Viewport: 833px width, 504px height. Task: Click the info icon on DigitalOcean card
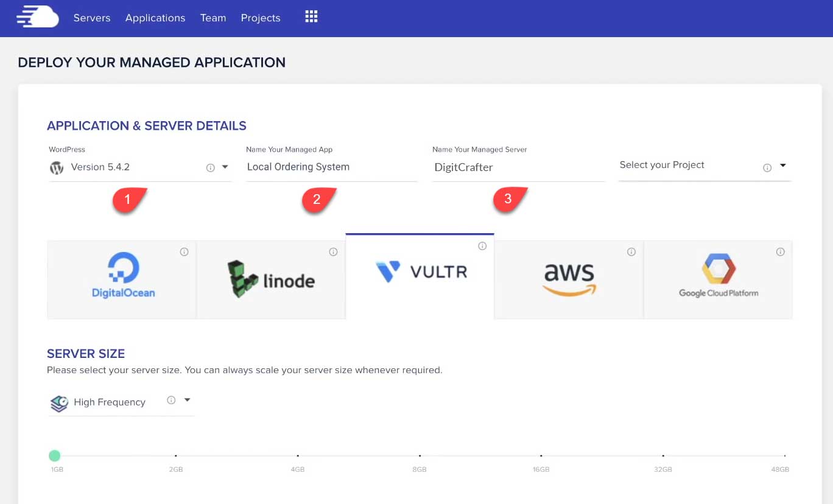[x=184, y=252]
